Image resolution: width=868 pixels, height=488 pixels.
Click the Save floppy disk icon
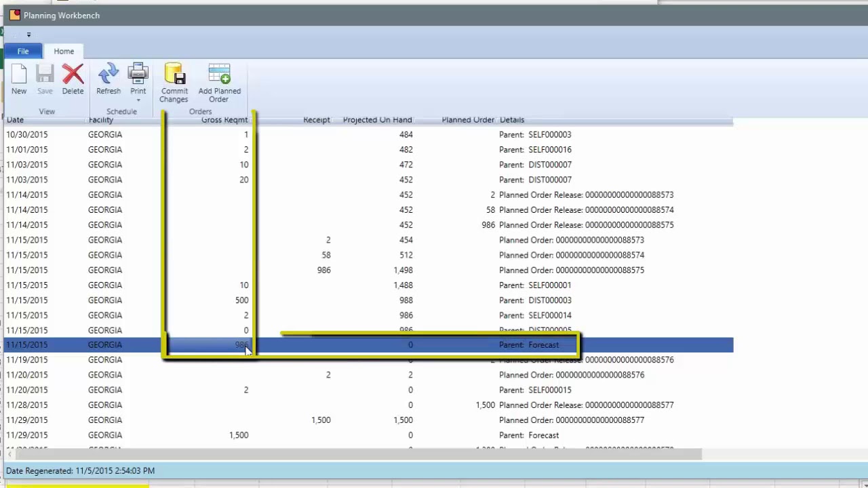tap(45, 75)
